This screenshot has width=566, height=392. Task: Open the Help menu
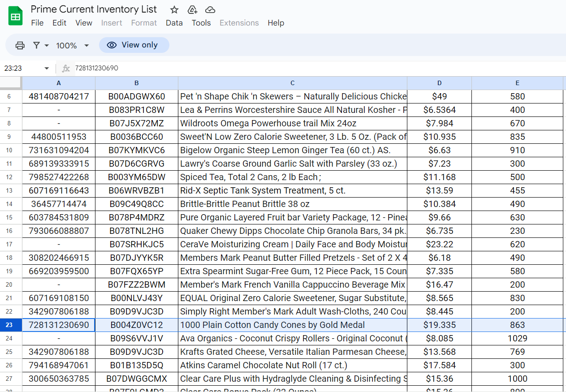click(276, 23)
